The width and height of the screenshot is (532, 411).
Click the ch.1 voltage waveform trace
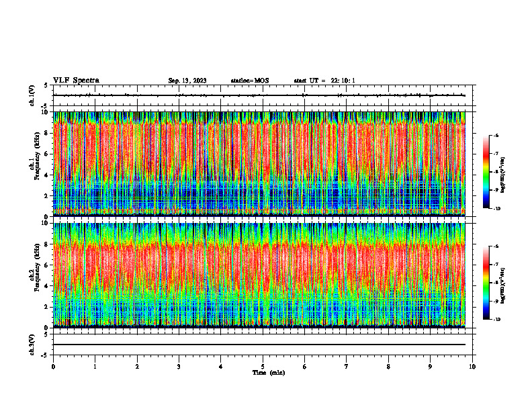(x=259, y=95)
